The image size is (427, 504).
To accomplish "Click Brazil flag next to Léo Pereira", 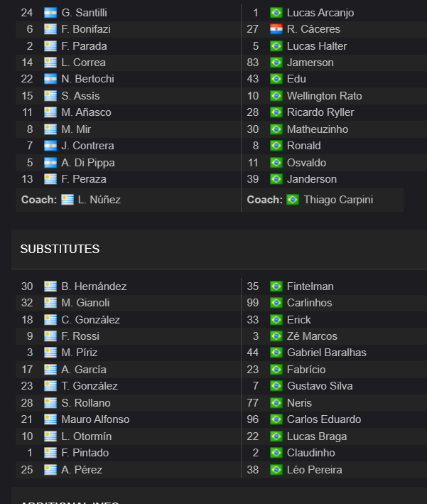I will (x=276, y=470).
